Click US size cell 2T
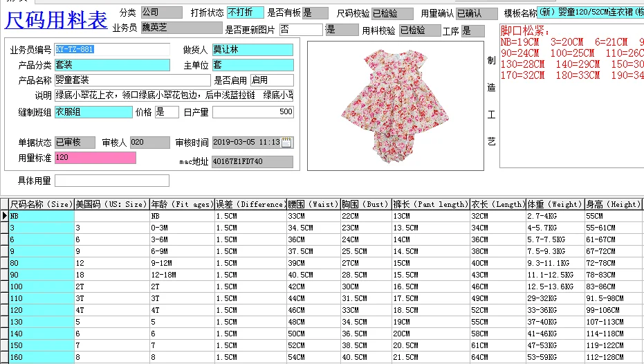Viewport: 644px width, 364px height. pyautogui.click(x=112, y=286)
